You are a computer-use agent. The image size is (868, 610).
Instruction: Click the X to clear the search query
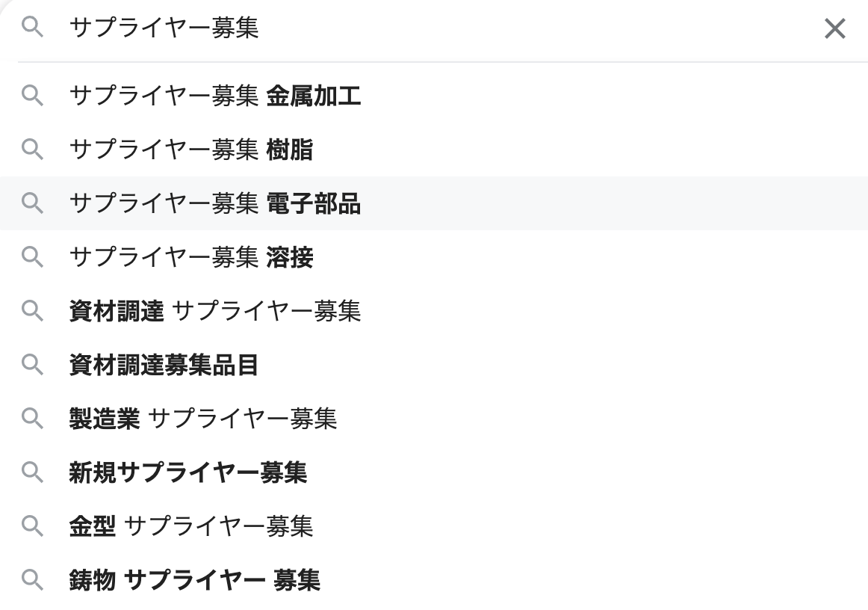[834, 29]
